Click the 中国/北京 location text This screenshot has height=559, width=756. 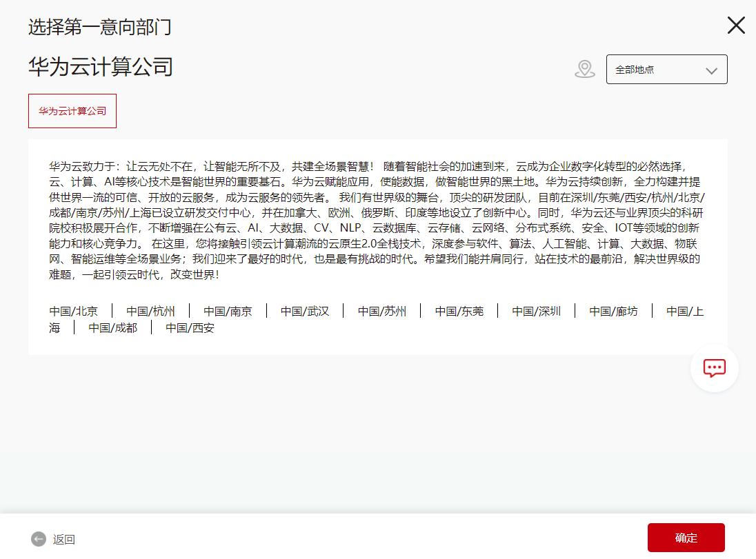(73, 312)
